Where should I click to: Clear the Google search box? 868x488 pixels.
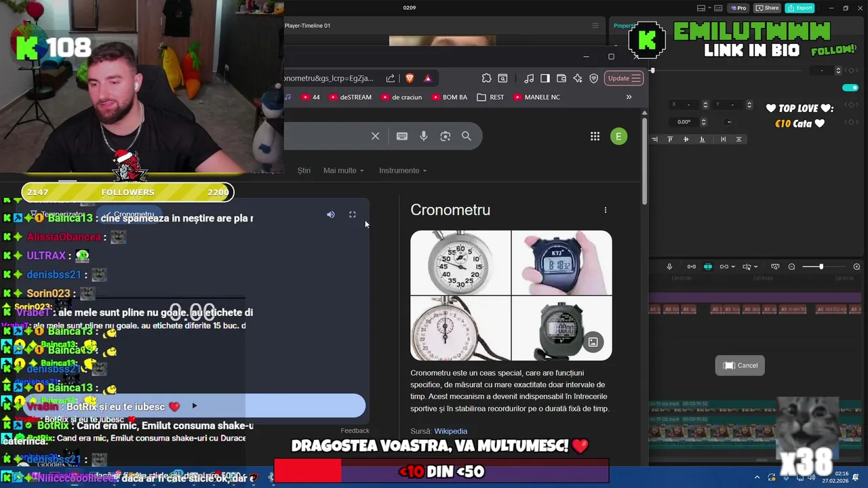pyautogui.click(x=375, y=136)
